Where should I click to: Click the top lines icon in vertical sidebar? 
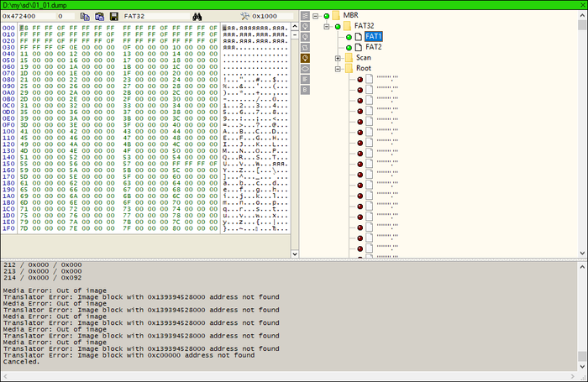(306, 16)
